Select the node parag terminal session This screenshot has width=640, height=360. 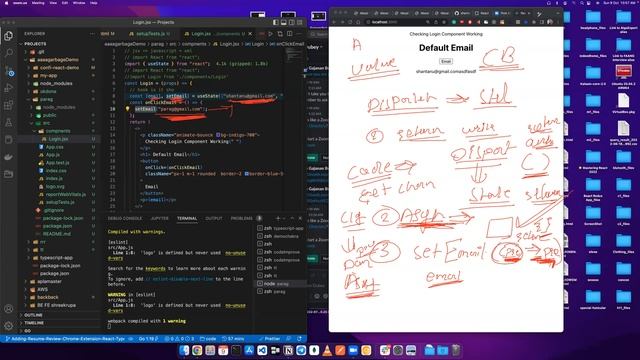point(279,283)
